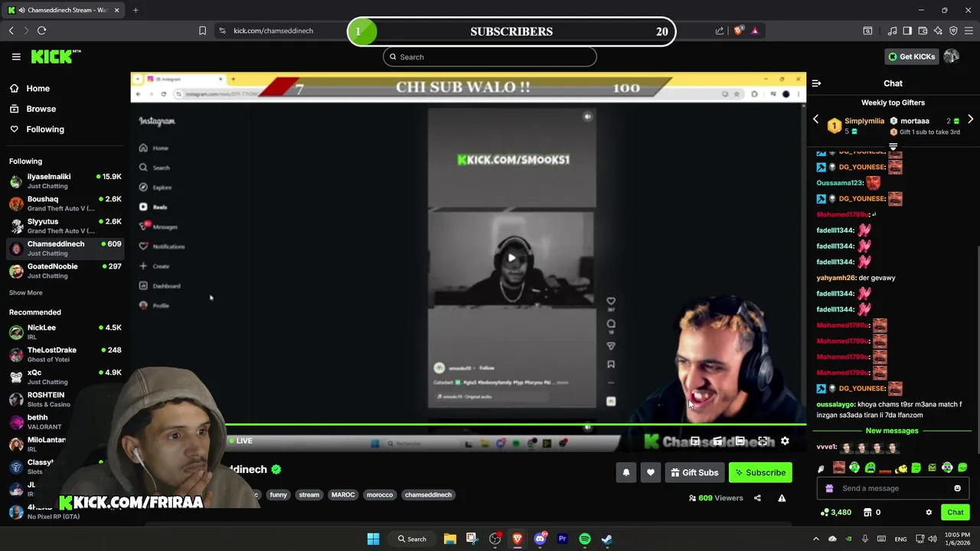The width and height of the screenshot is (980, 551).
Task: Open Boushaq channel in sidebar
Action: coord(65,203)
